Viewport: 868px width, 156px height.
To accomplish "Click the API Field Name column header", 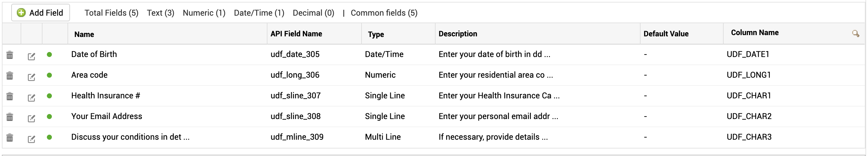I will [x=296, y=34].
